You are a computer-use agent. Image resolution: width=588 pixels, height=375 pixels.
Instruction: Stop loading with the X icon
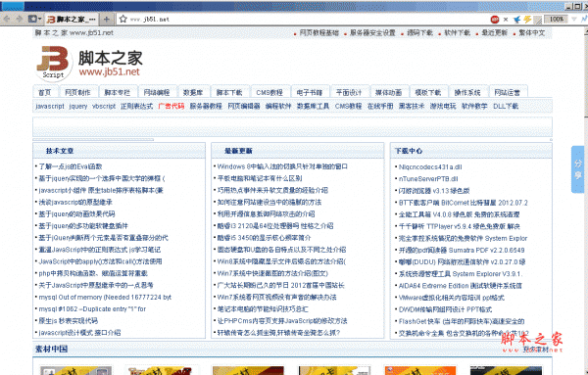click(506, 20)
